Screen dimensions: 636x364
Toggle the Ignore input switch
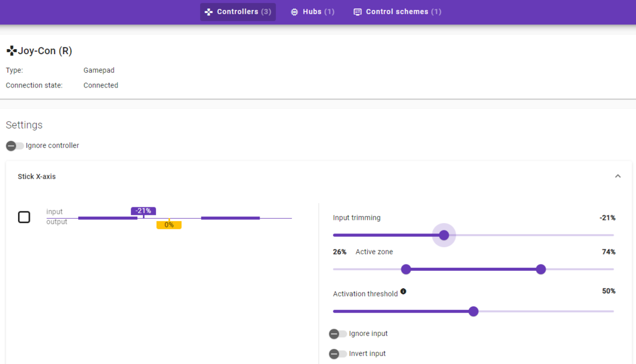click(337, 334)
